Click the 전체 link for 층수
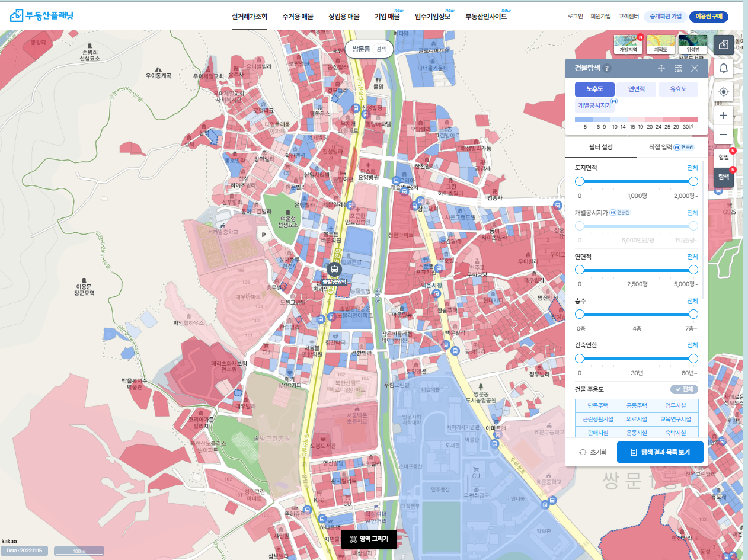Viewport: 748px width, 560px height. [692, 301]
